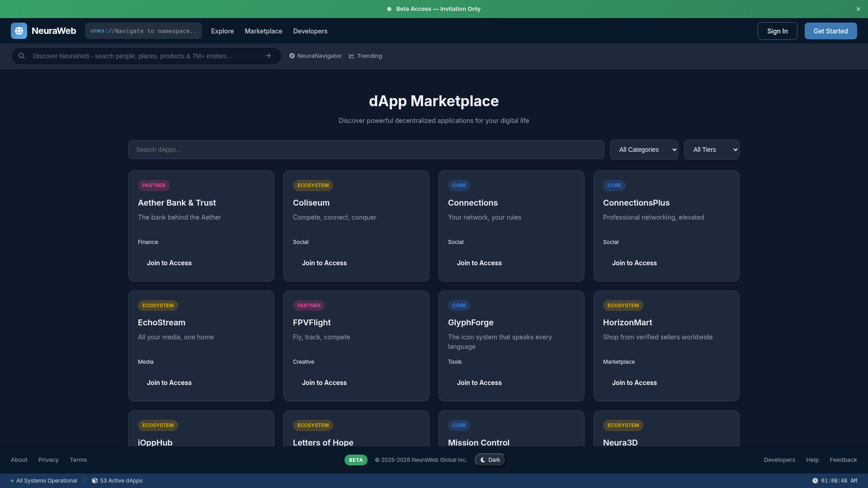
Task: Click the BETA badge in footer
Action: pyautogui.click(x=356, y=460)
